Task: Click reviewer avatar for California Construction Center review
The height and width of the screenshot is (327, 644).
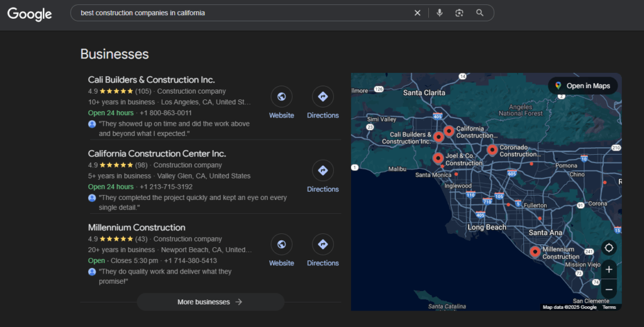Action: (92, 198)
